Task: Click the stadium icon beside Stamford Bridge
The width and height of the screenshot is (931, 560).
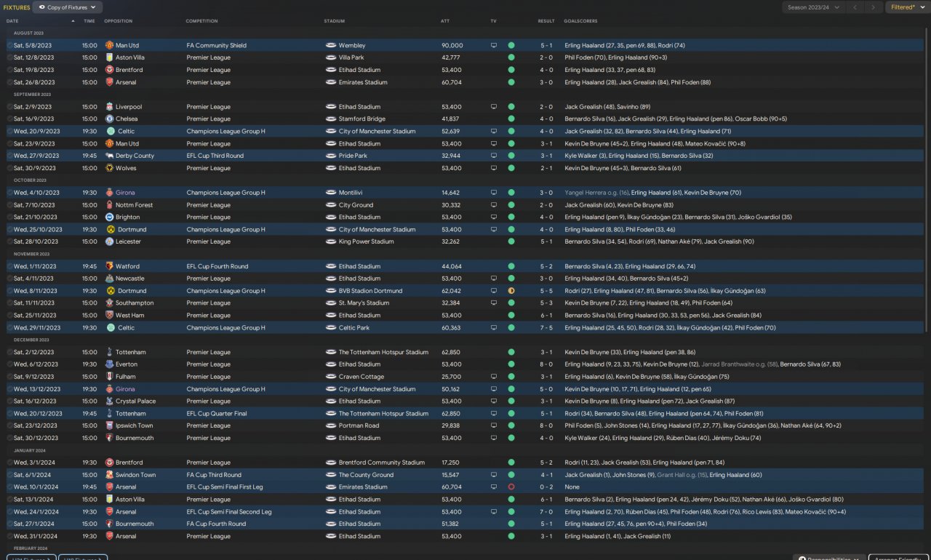Action: tap(331, 119)
